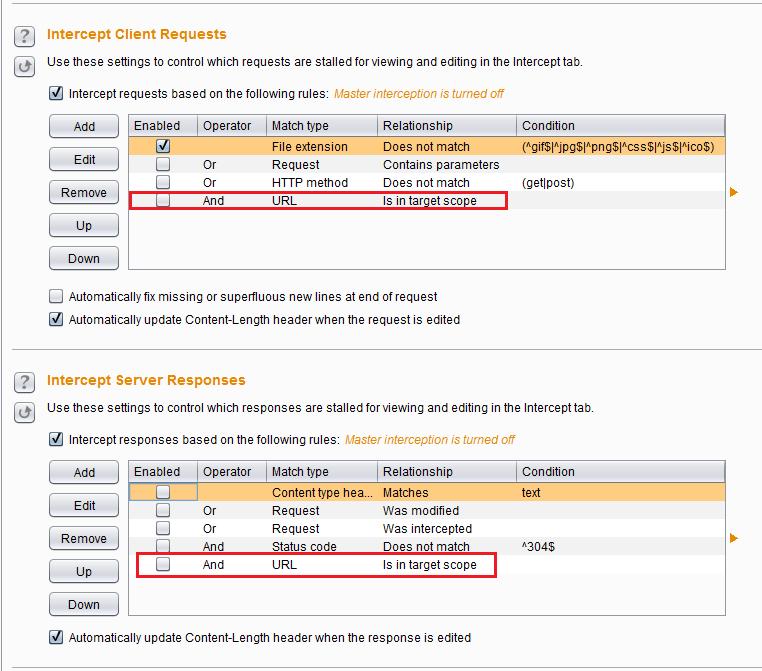Click Operator column header in server responses table
This screenshot has height=671, width=762.
click(232, 472)
